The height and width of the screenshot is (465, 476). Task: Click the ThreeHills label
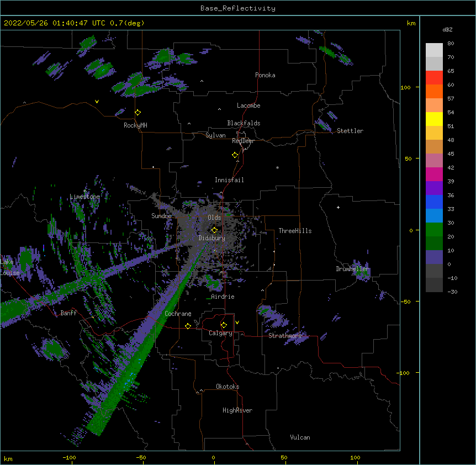pos(295,231)
